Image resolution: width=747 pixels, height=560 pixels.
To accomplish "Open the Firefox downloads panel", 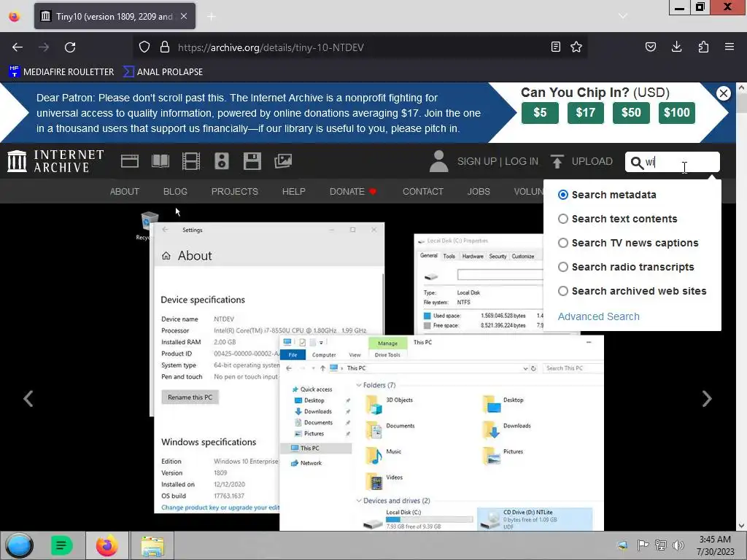I will click(x=676, y=47).
